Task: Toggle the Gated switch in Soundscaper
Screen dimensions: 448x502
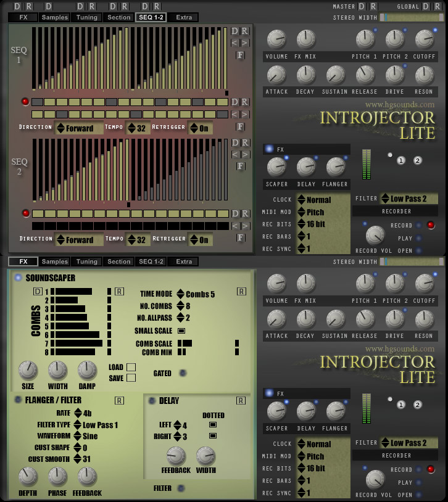Action: point(183,373)
